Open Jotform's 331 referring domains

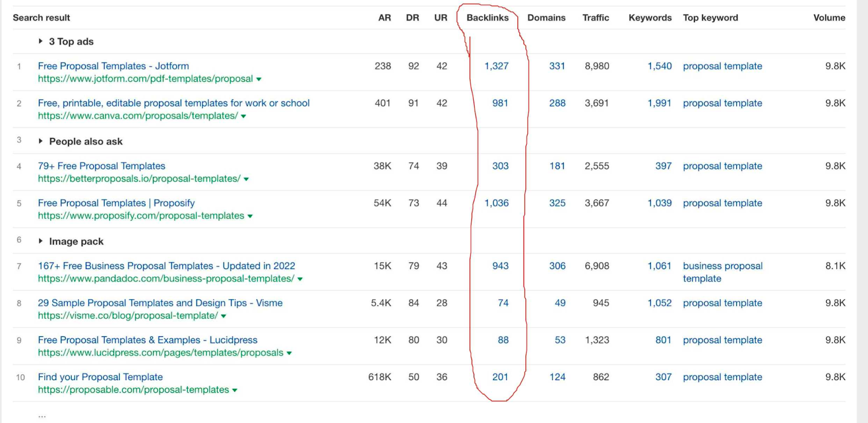[557, 66]
